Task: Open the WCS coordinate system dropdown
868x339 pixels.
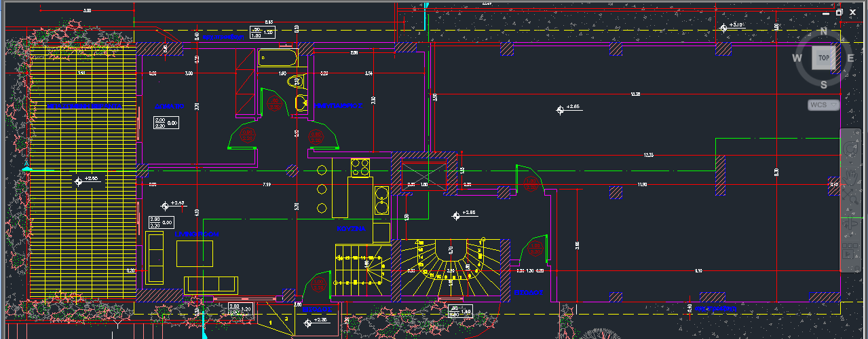Action: tap(824, 105)
